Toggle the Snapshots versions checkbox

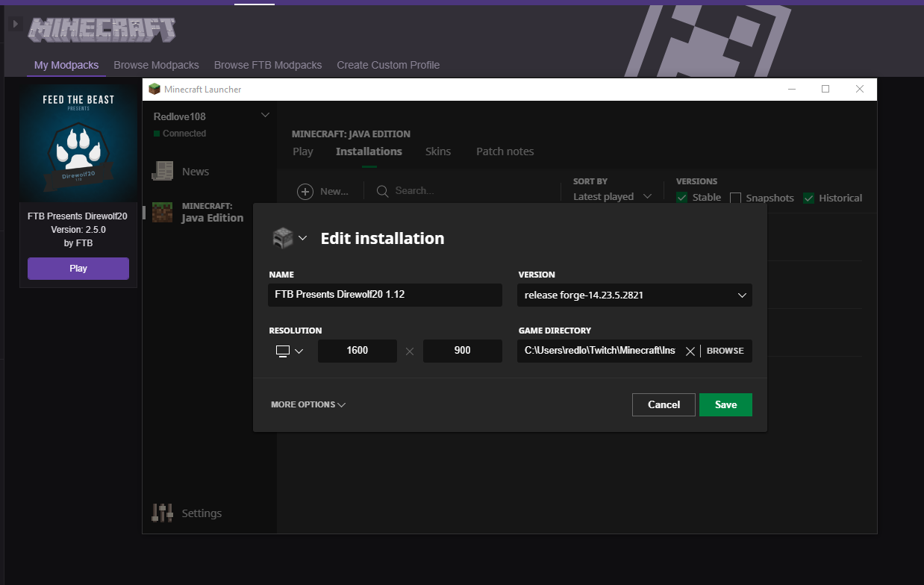(735, 198)
